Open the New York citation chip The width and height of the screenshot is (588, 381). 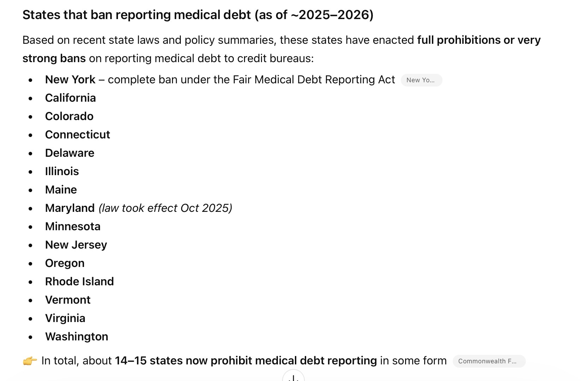coord(421,80)
